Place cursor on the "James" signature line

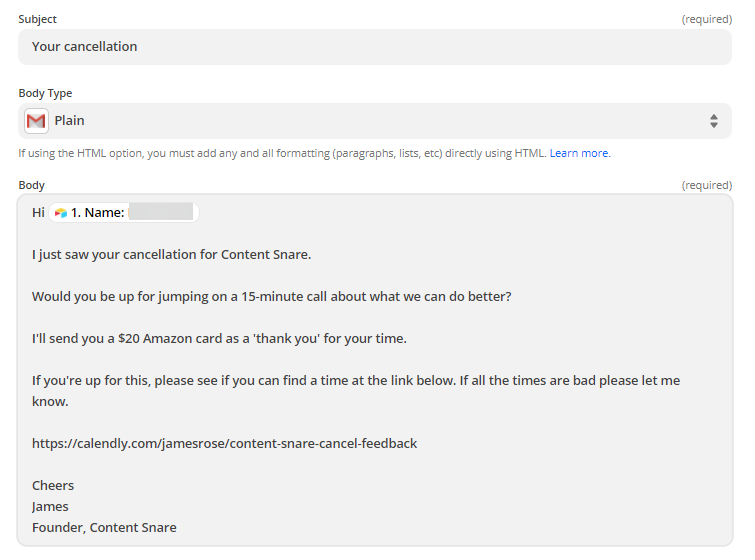(x=50, y=507)
